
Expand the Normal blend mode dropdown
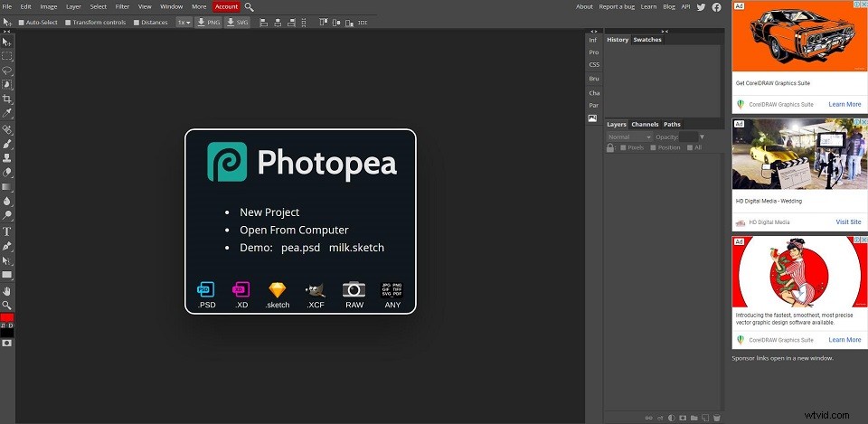tap(628, 137)
